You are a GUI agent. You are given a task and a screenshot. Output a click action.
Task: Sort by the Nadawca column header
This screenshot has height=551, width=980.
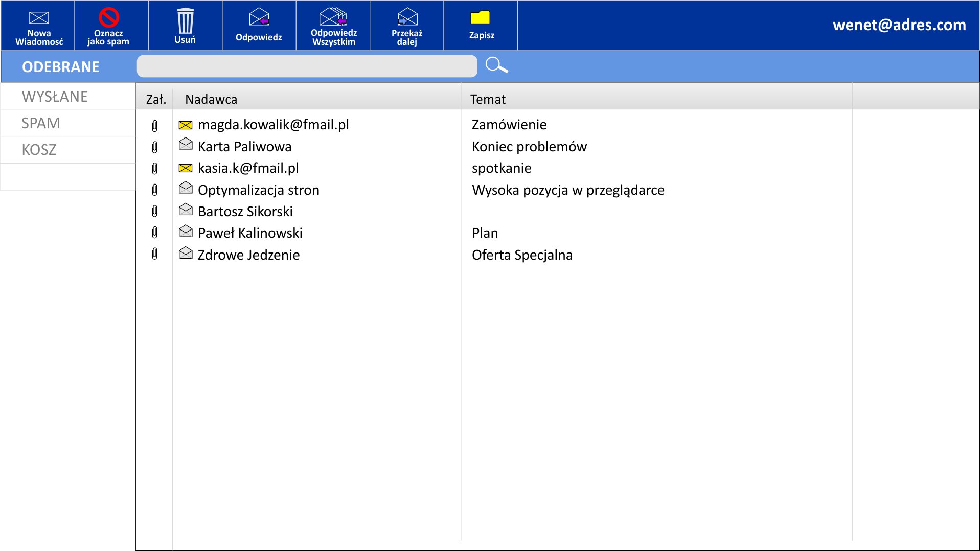[211, 99]
